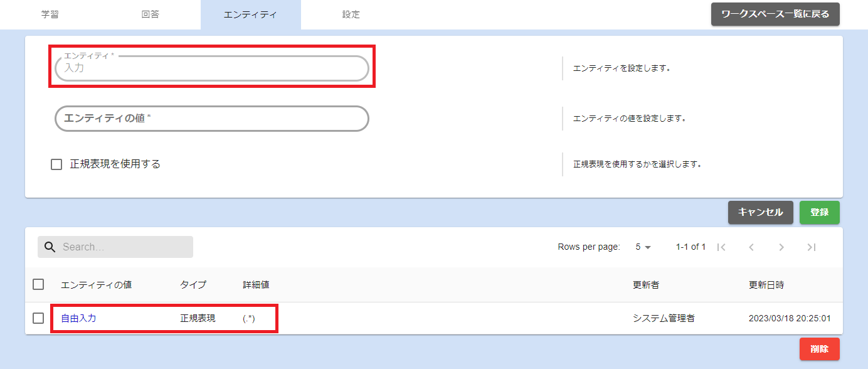Viewport: 868px width, 369px height.
Task: Select the 自由入力 row checkbox
Action: click(38, 318)
